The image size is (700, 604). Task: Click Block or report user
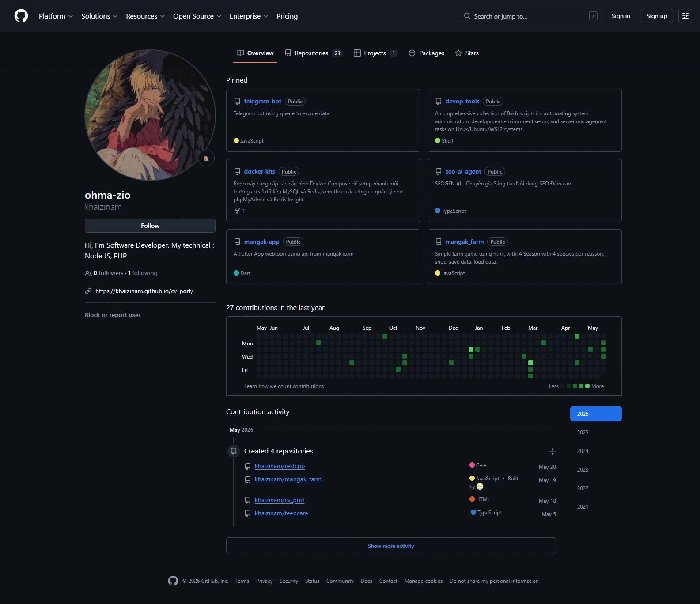pos(113,315)
